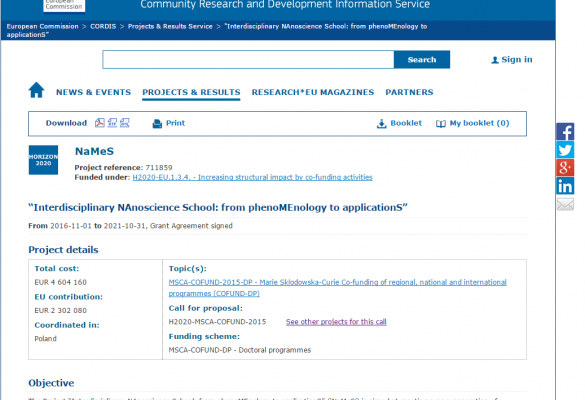Follow See other projects for this call

pos(336,322)
